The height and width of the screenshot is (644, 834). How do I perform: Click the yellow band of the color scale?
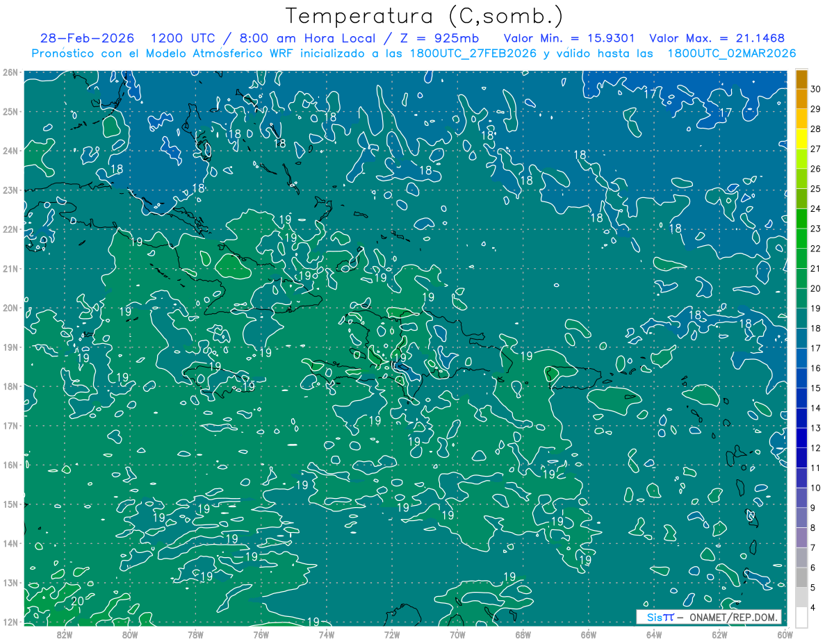[801, 139]
